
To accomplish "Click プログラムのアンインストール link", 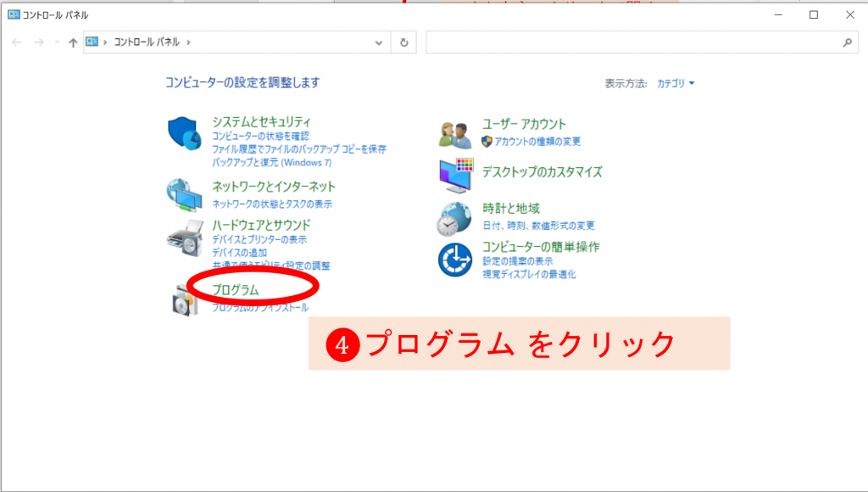I will (260, 307).
